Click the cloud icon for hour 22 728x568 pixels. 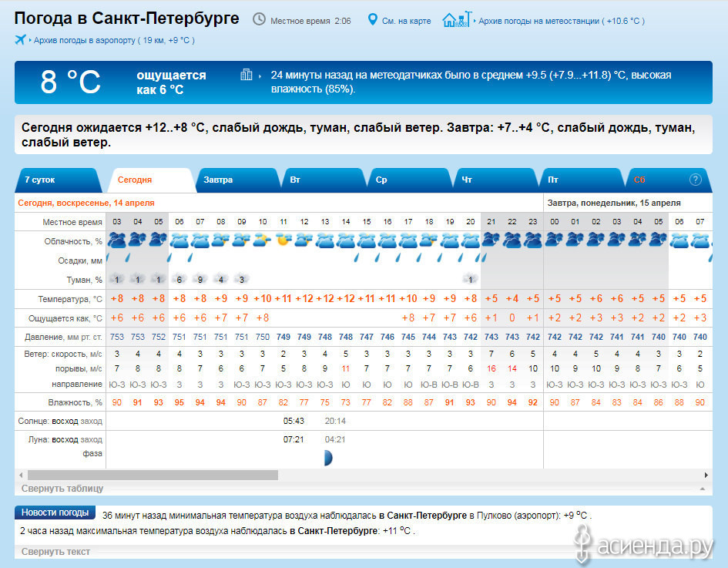click(512, 240)
